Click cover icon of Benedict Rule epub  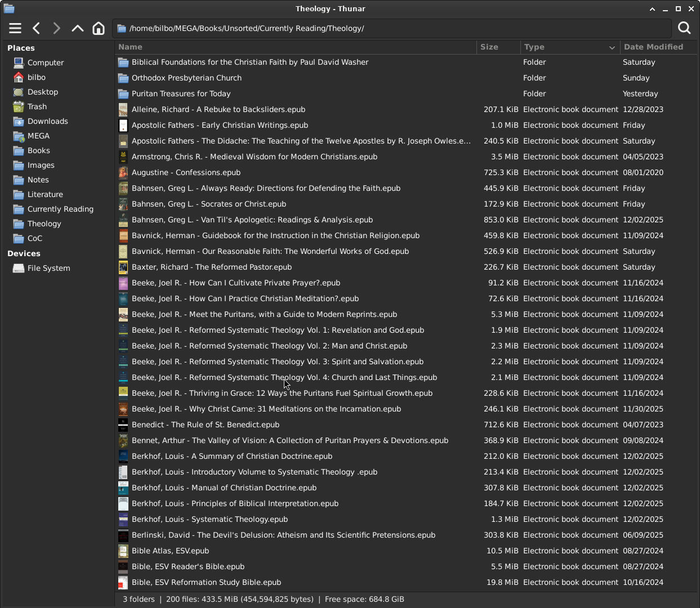coord(123,424)
